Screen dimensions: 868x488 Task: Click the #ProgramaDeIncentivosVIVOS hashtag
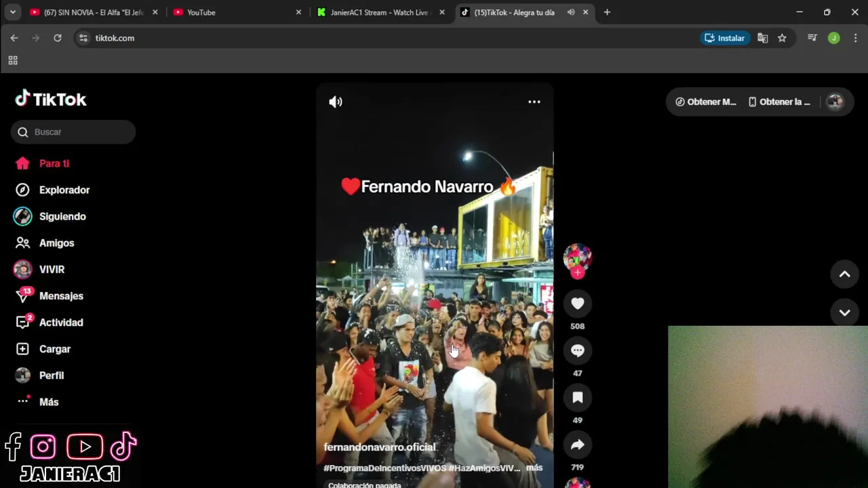385,468
